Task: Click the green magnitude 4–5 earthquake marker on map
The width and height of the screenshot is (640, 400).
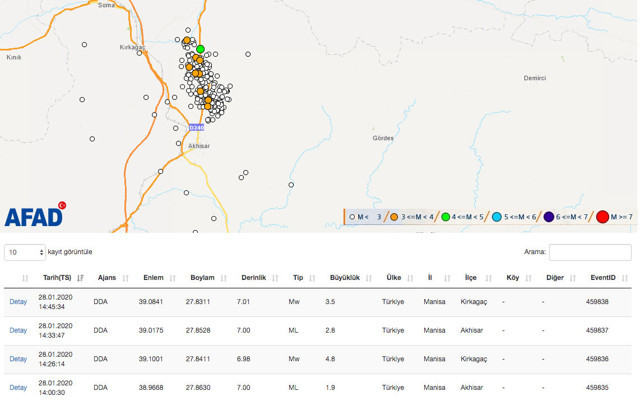Action: click(x=200, y=49)
